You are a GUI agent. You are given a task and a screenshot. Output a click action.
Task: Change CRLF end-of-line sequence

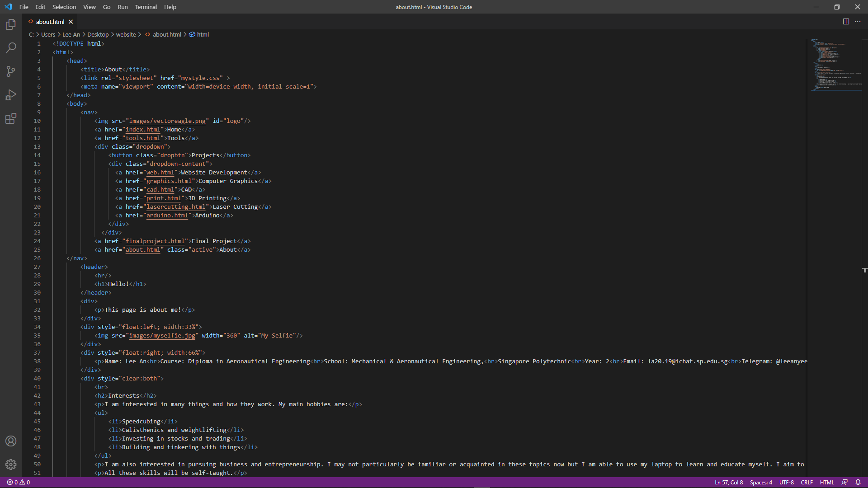(807, 482)
